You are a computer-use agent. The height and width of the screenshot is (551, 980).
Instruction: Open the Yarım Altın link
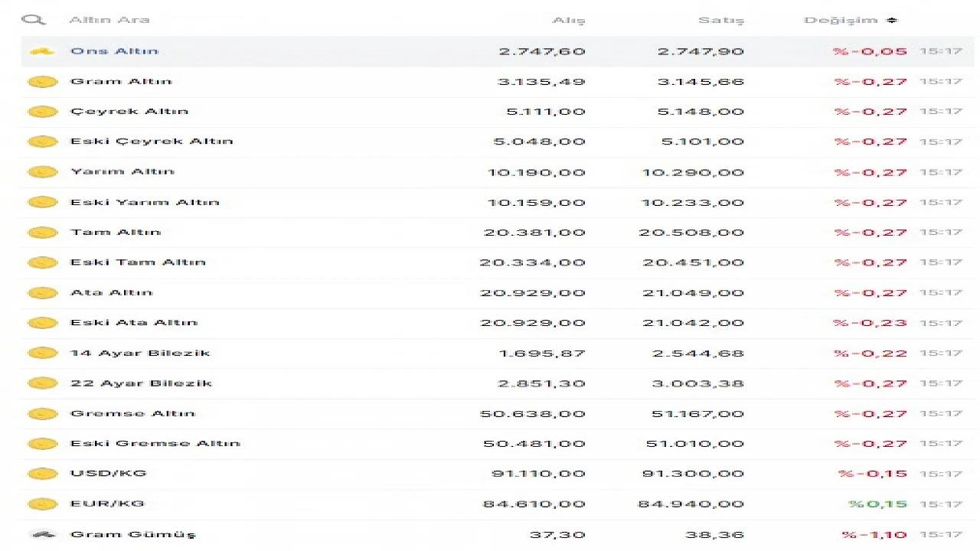pos(122,171)
